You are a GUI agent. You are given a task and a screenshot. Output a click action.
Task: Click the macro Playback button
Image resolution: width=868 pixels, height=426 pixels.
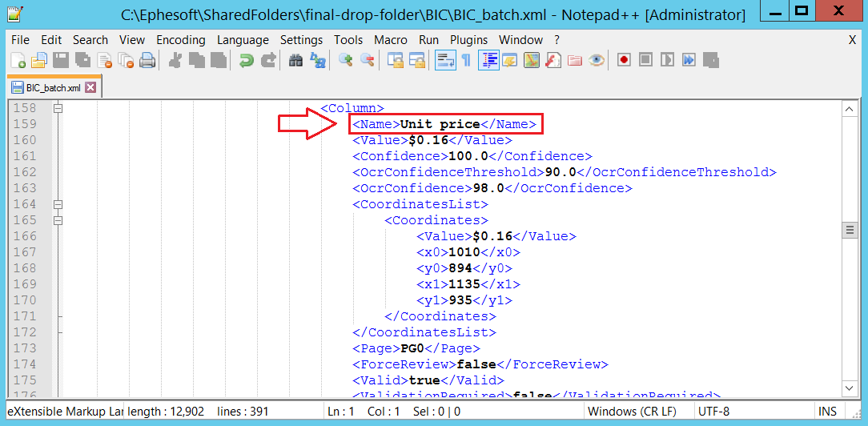667,60
